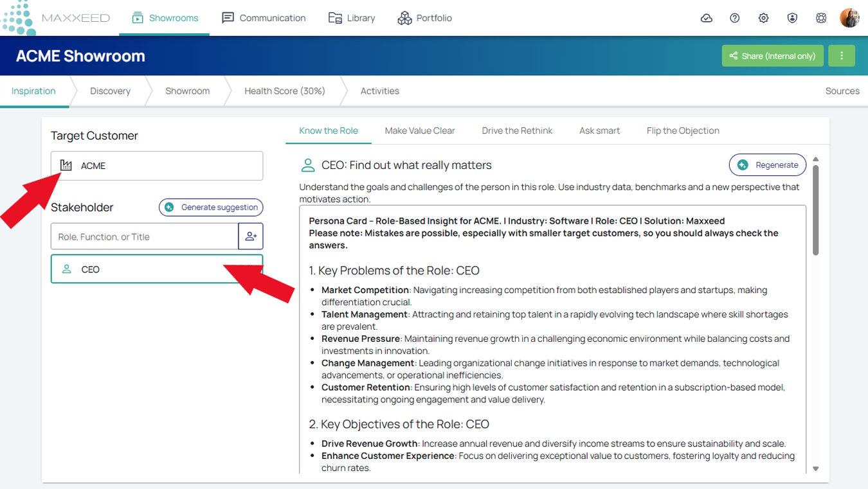Click the AI atom icon beside the avatar
The height and width of the screenshot is (489, 868).
[821, 18]
